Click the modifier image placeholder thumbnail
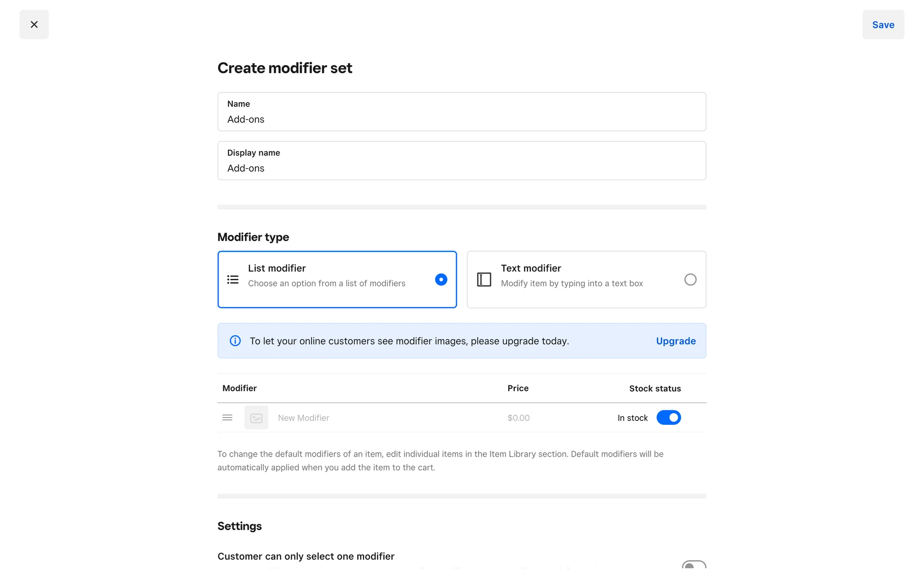 [256, 418]
